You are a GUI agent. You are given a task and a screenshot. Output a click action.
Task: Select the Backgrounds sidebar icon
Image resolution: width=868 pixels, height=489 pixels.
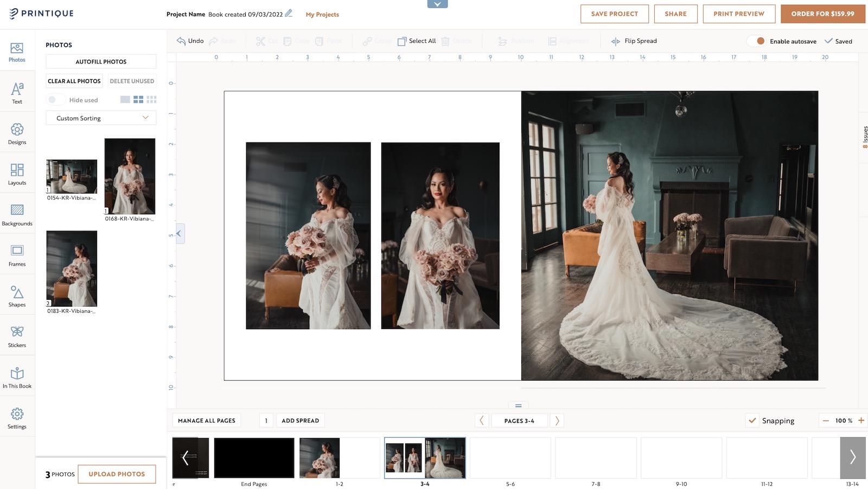click(17, 214)
